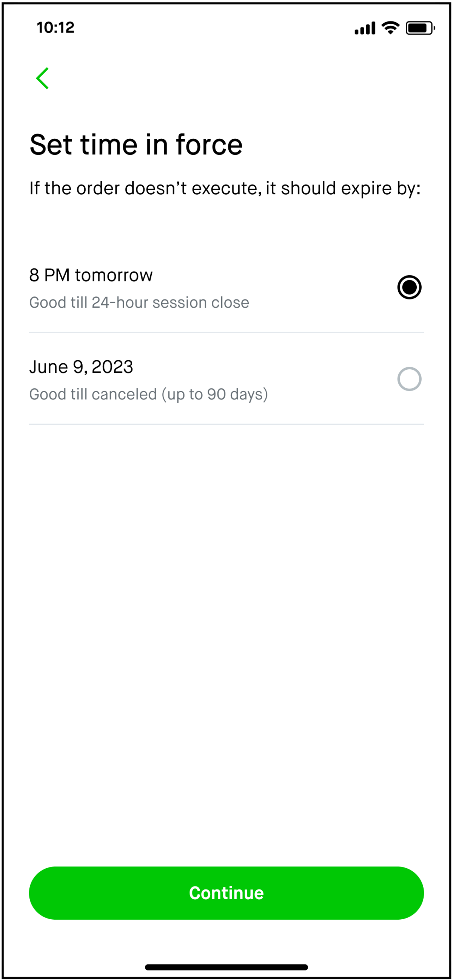Viewport: 453px width, 980px height.
Task: Select the June 9, 2023 radio button
Action: tap(409, 379)
